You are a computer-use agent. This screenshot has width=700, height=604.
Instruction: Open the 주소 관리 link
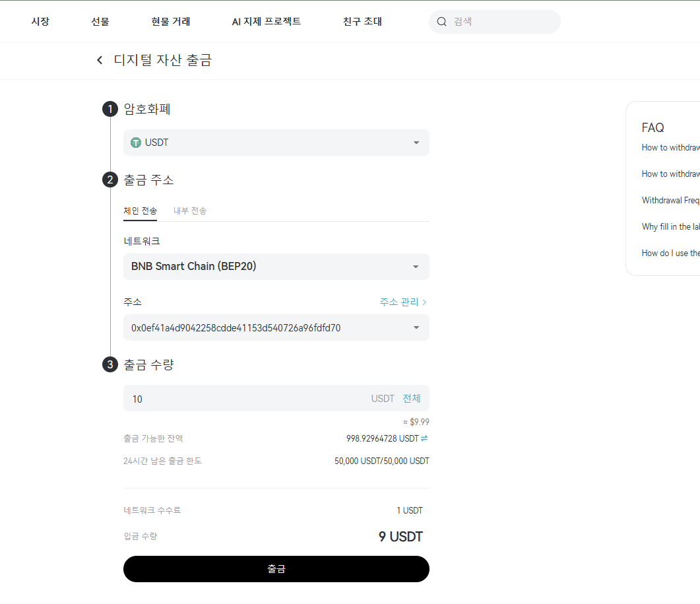click(x=398, y=302)
